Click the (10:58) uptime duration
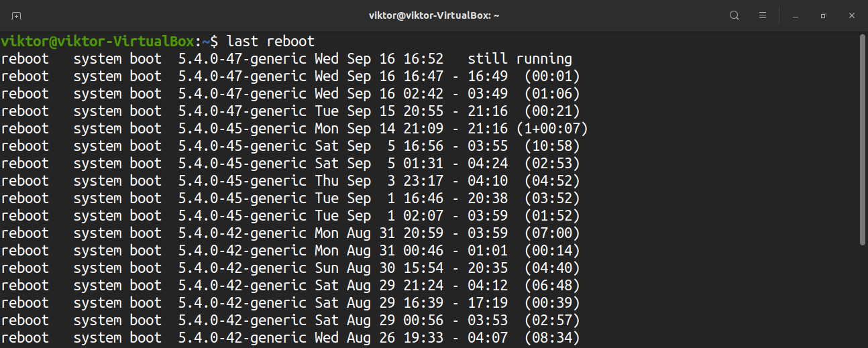 tap(552, 146)
